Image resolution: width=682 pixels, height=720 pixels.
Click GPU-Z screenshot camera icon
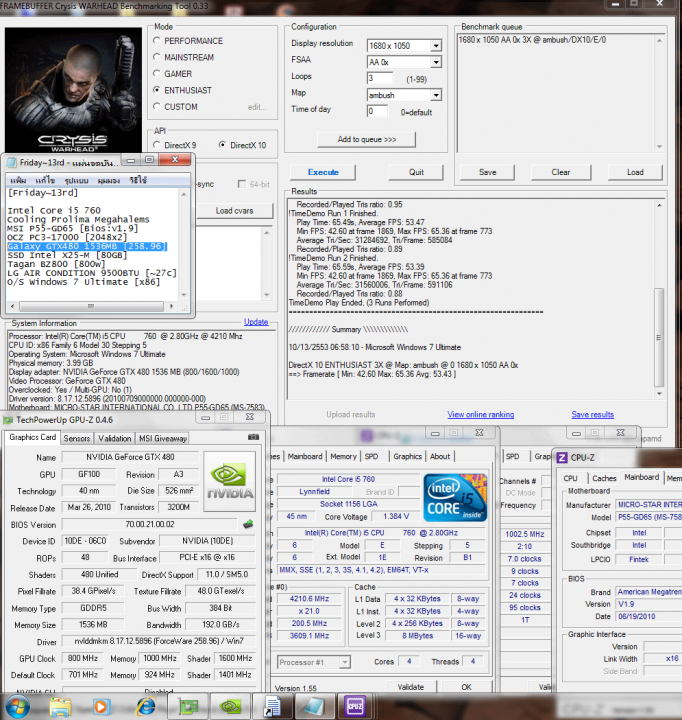[x=253, y=437]
